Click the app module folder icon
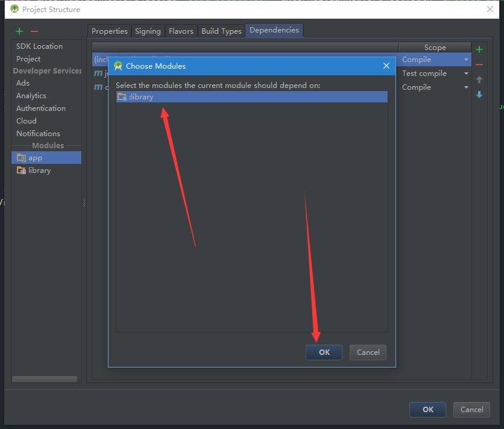This screenshot has width=504, height=429. (x=21, y=158)
